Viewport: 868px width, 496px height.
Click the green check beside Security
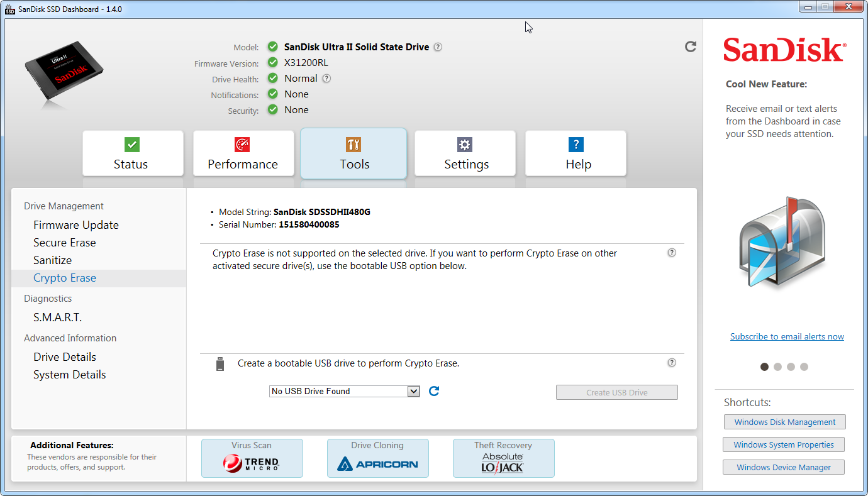tap(272, 109)
